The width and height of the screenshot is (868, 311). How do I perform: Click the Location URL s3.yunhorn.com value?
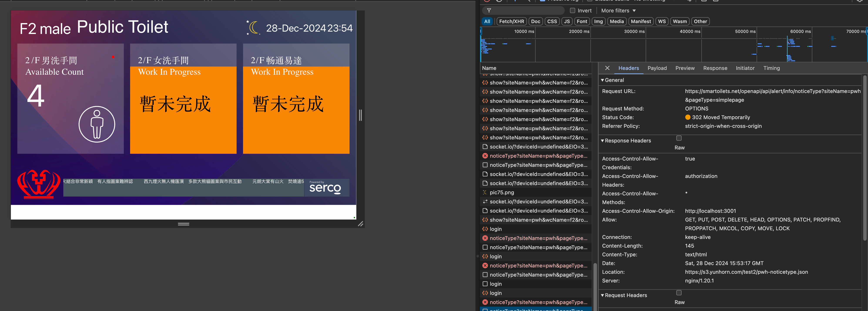(x=746, y=272)
